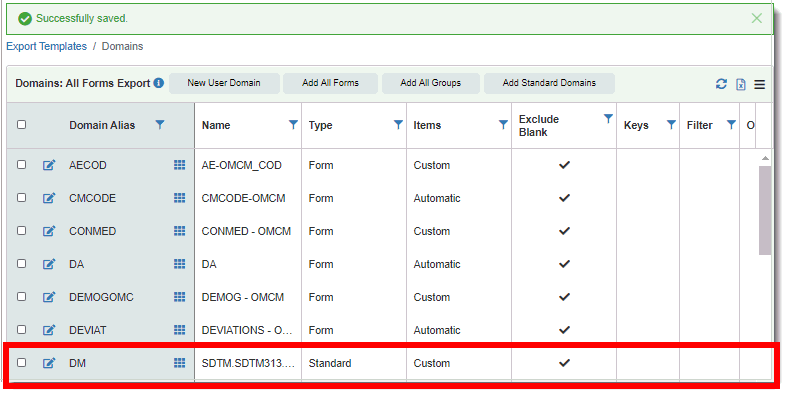
Task: Open the Exclude Blank column filter
Action: (x=608, y=119)
